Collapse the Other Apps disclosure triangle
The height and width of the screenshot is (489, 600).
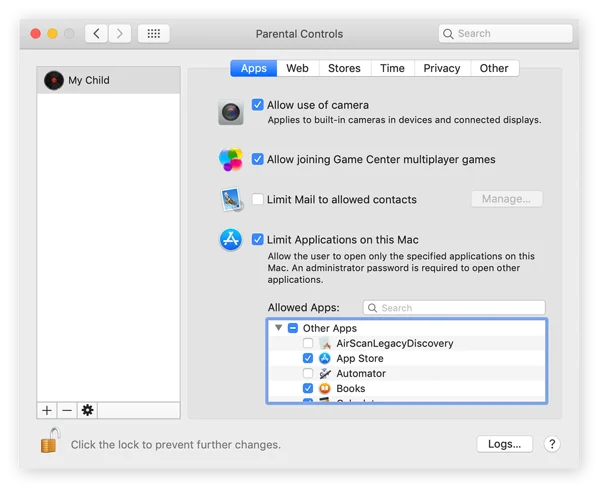(x=279, y=328)
